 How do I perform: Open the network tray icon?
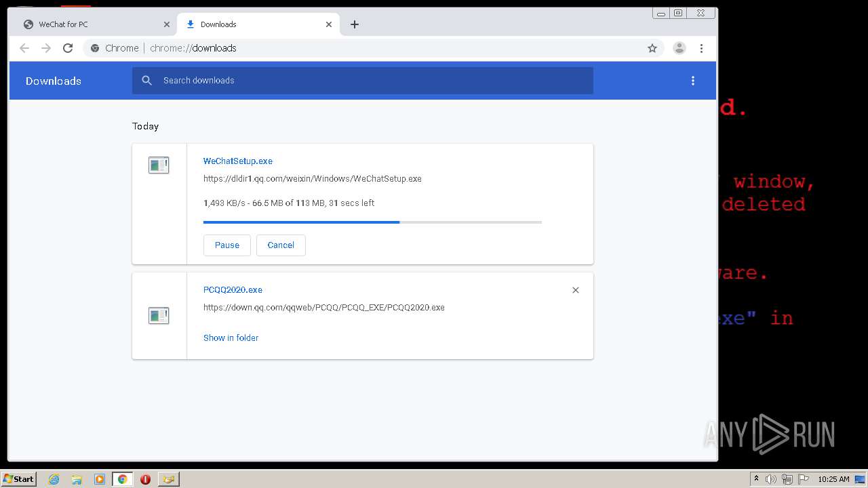pos(787,479)
